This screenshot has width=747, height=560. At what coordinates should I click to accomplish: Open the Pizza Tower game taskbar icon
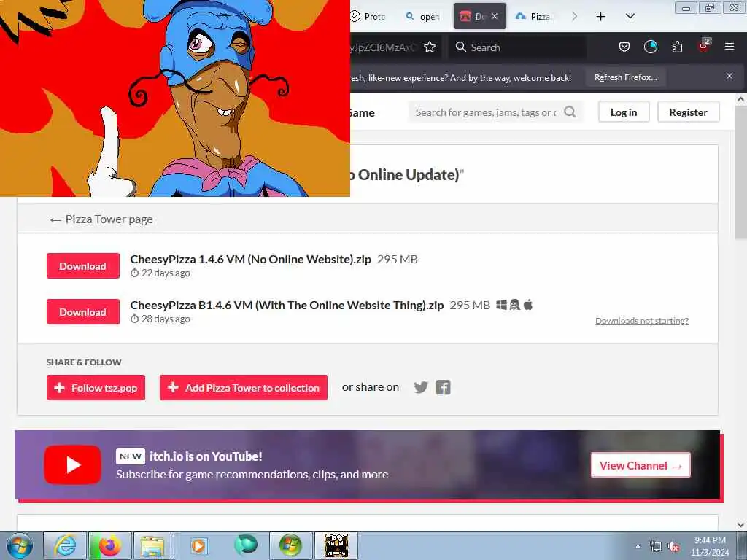[336, 545]
